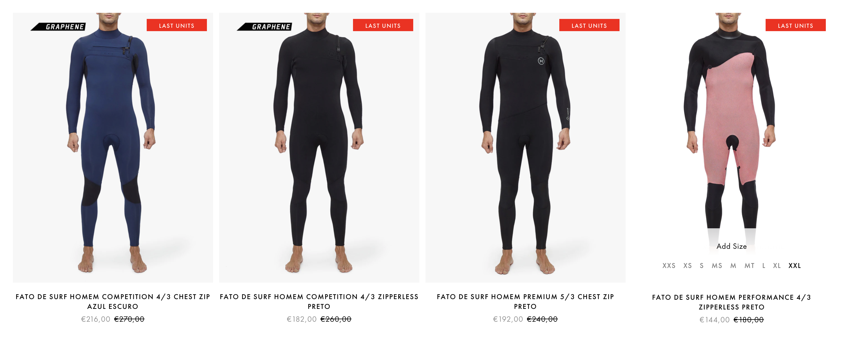The height and width of the screenshot is (340, 868).
Task: Open Competition 4/3 Zipperless Preto product title
Action: coord(319,302)
